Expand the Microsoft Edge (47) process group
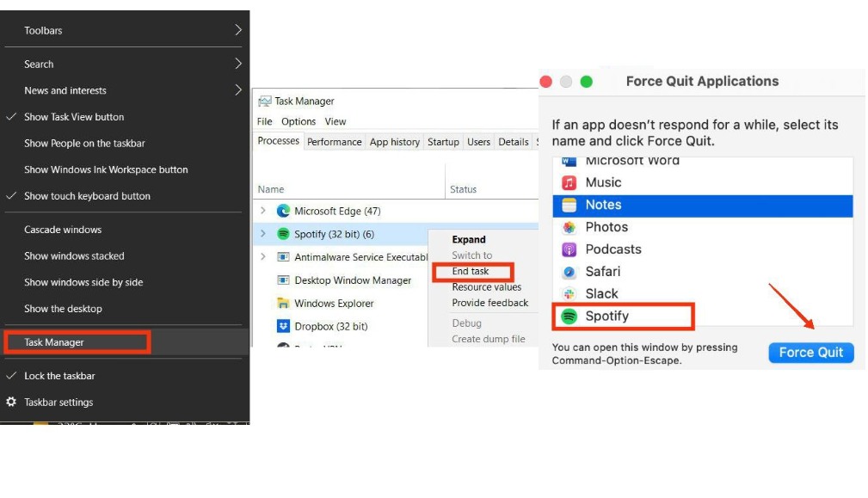 263,210
